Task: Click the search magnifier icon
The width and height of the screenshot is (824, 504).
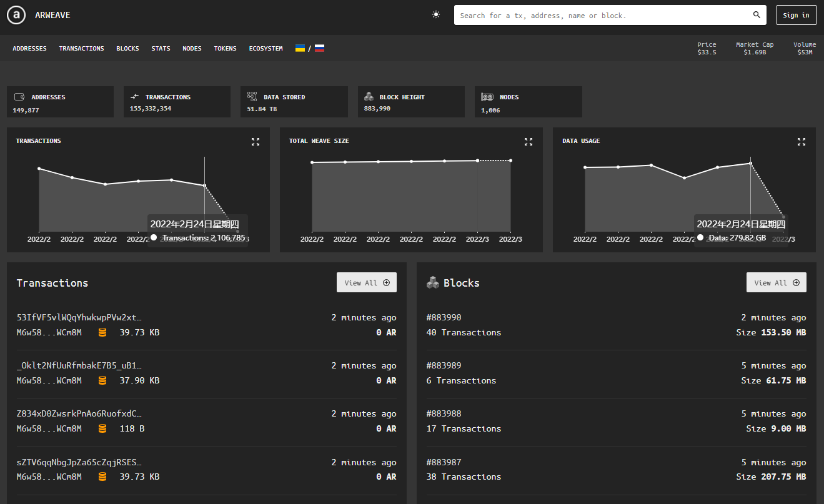Action: [x=757, y=15]
